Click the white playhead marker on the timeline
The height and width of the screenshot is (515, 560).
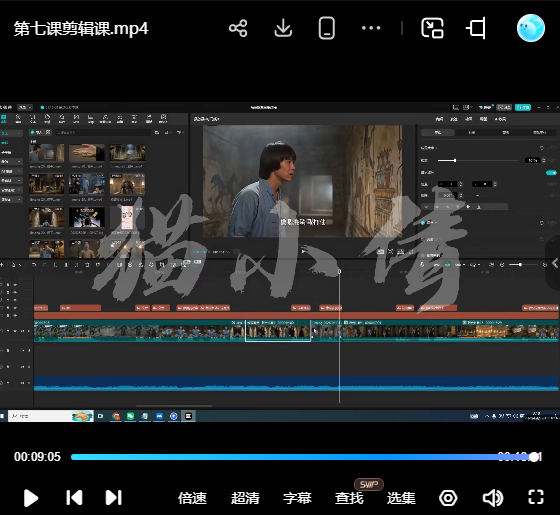(x=339, y=272)
